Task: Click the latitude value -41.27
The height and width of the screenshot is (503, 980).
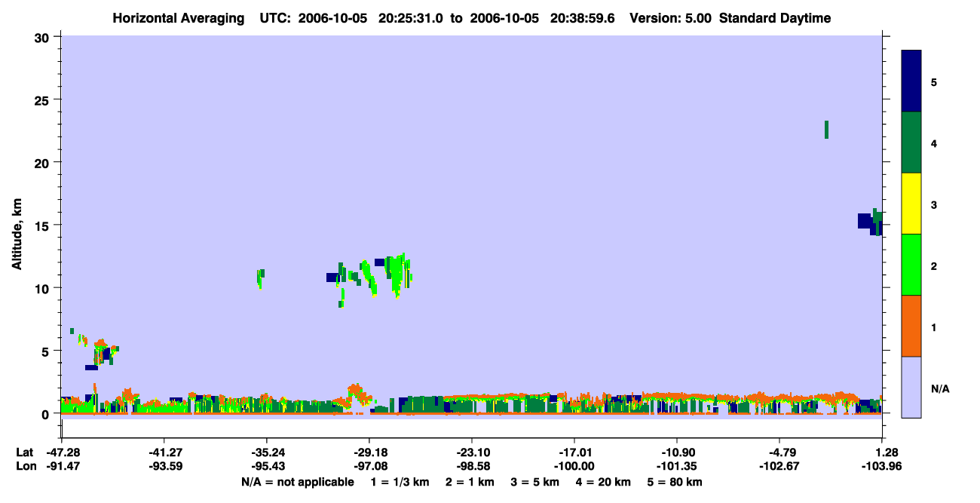Action: coord(164,452)
